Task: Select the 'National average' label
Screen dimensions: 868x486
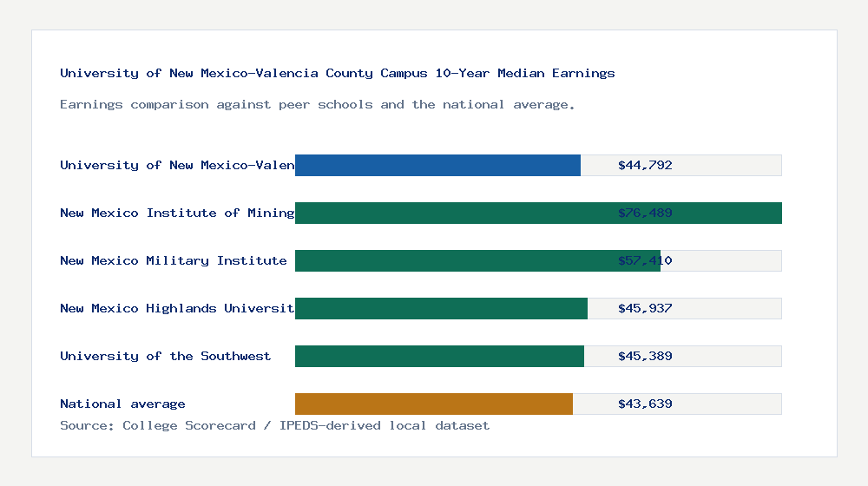Action: (122, 404)
